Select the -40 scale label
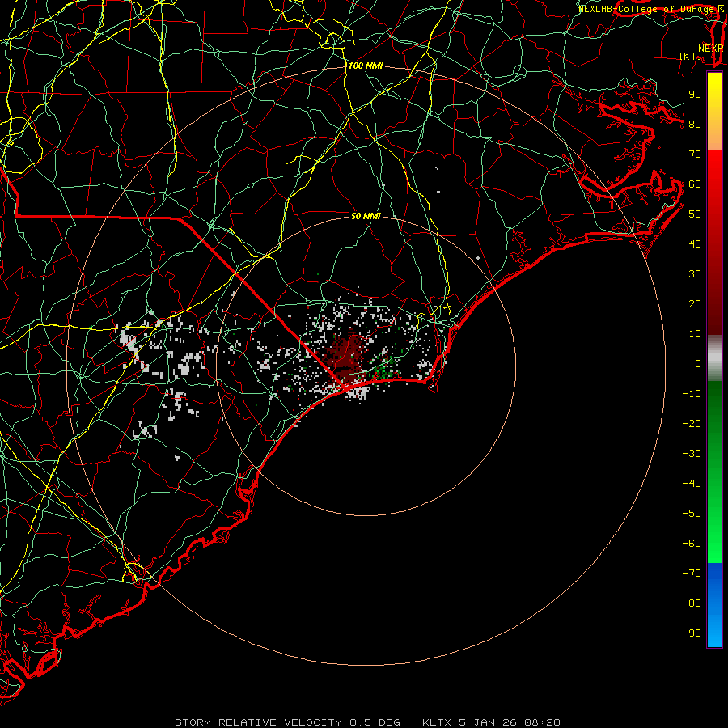 [692, 484]
